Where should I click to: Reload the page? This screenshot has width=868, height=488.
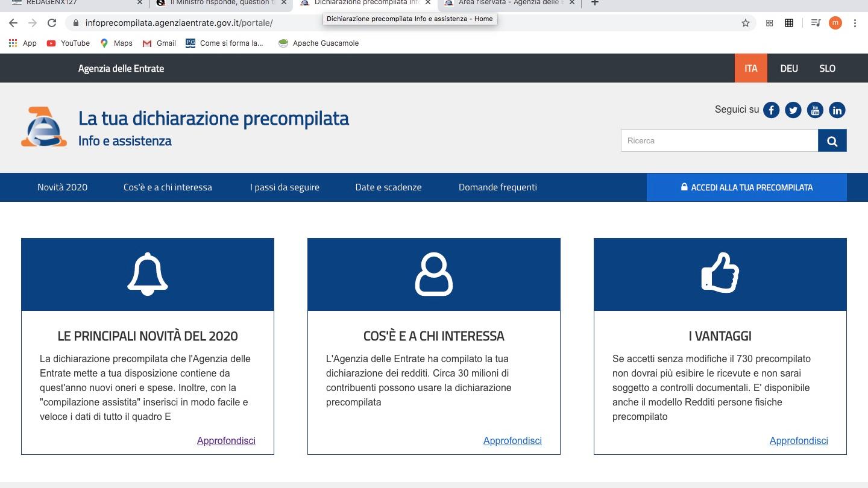pyautogui.click(x=52, y=23)
